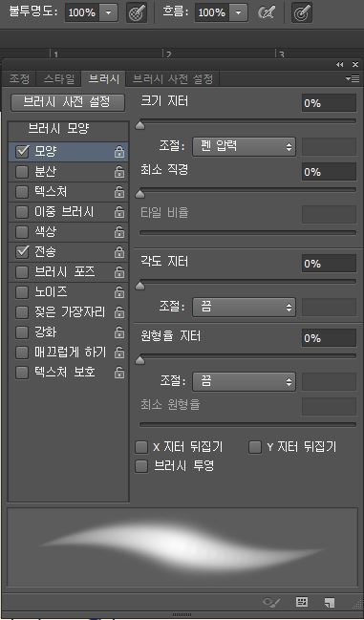This screenshot has width=364, height=620.
Task: Open 각도 지터 조절 dropdown
Action: click(244, 308)
